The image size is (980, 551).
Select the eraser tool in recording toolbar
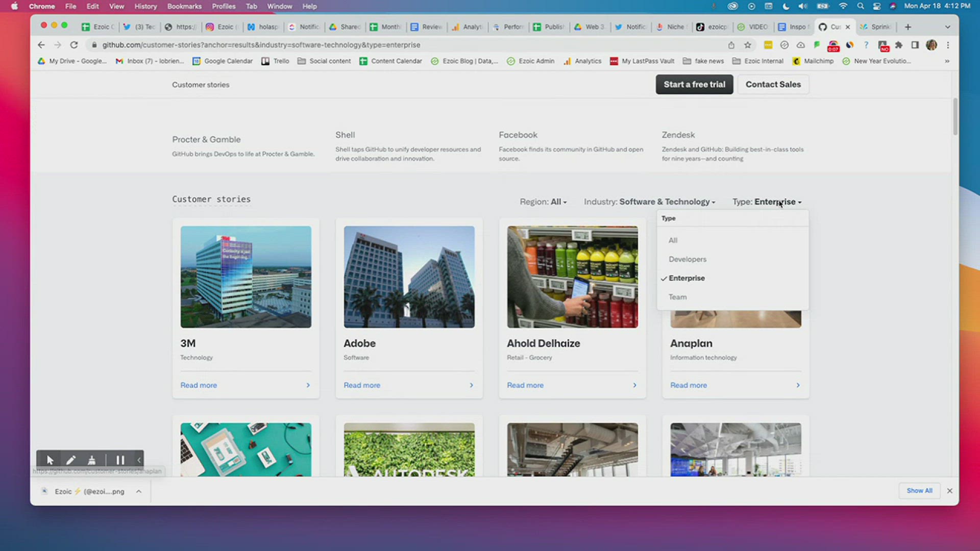(x=92, y=460)
